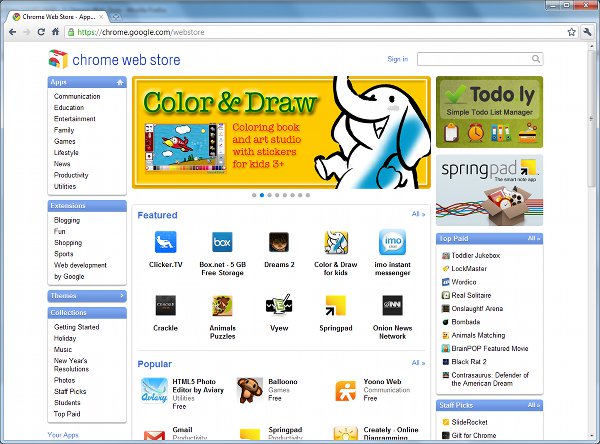Click the springpad promo tile
The width and height of the screenshot is (600, 444).
[489, 190]
